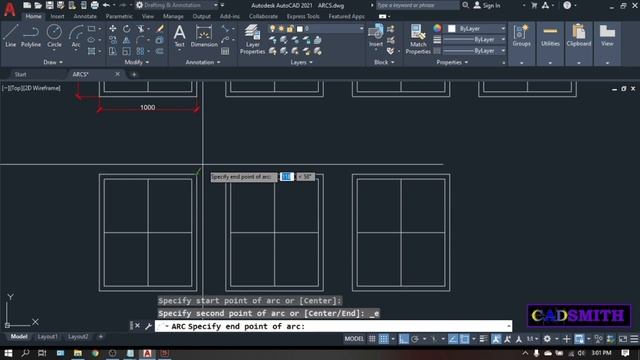This screenshot has width=640, height=360.
Task: Select the Array tool in Modify panel
Action: click(x=141, y=51)
